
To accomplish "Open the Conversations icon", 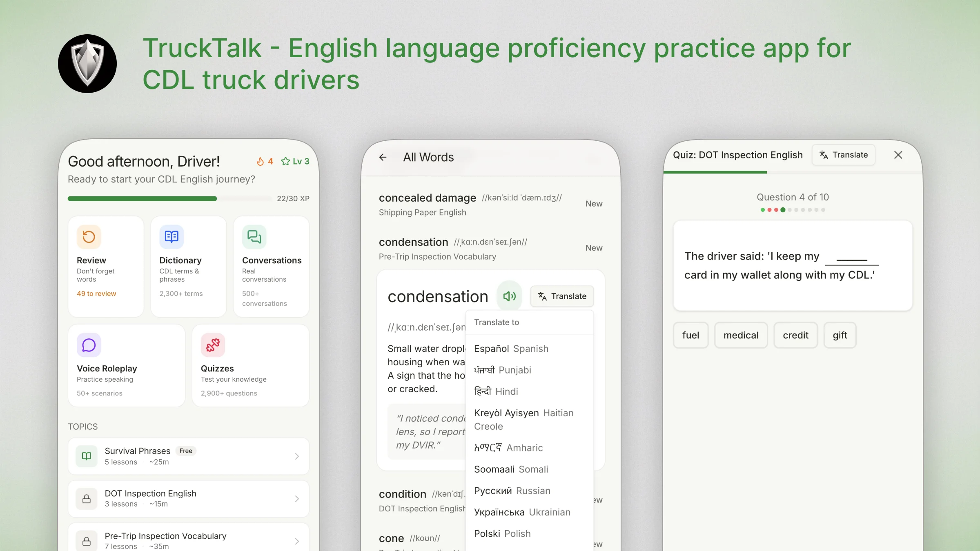I will coord(254,236).
